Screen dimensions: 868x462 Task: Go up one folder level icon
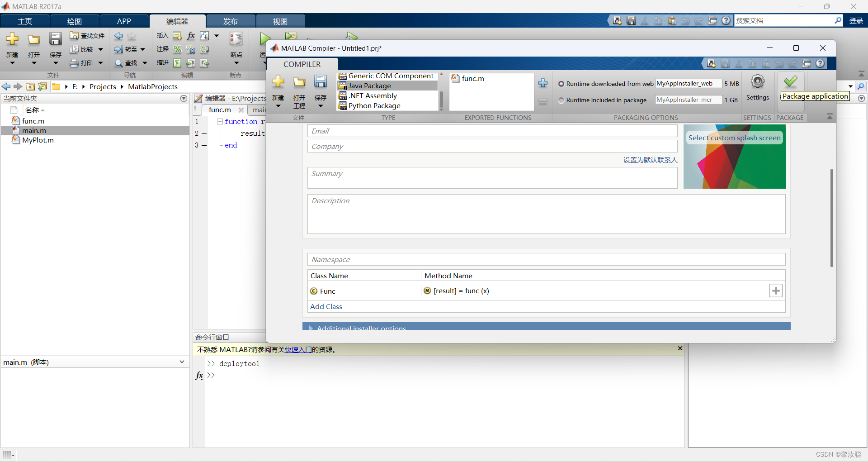tap(30, 86)
